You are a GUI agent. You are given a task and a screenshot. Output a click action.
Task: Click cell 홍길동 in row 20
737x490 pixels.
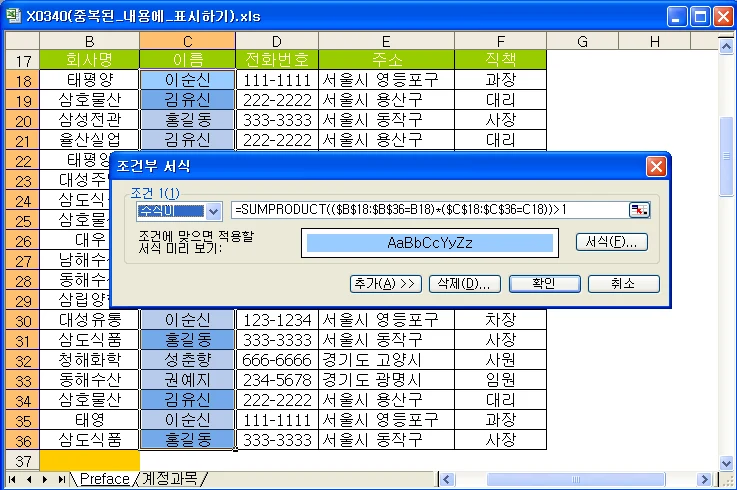[x=188, y=120]
